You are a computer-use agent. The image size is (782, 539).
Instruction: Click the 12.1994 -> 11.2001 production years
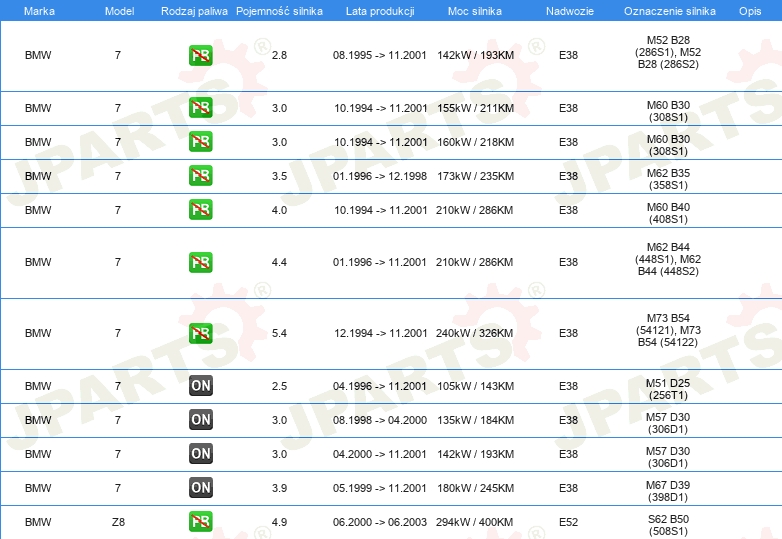point(381,333)
